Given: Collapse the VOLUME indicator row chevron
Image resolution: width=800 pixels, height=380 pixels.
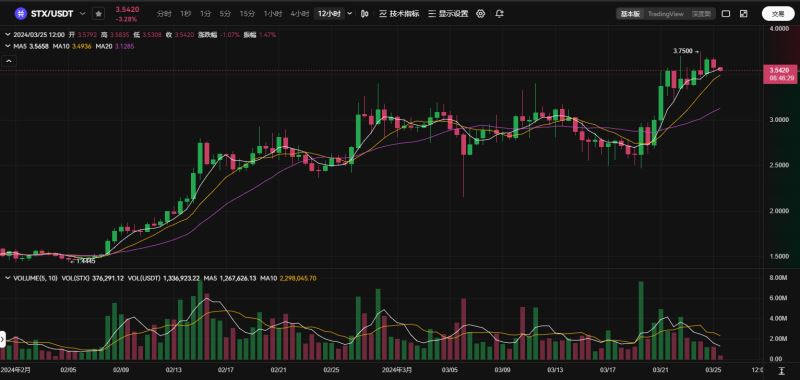Looking at the screenshot, I should [x=7, y=278].
